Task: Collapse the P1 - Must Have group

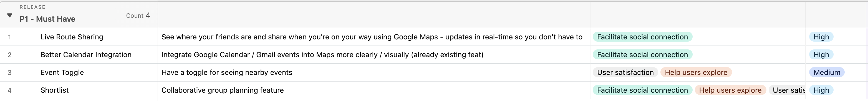Action: (x=10, y=15)
